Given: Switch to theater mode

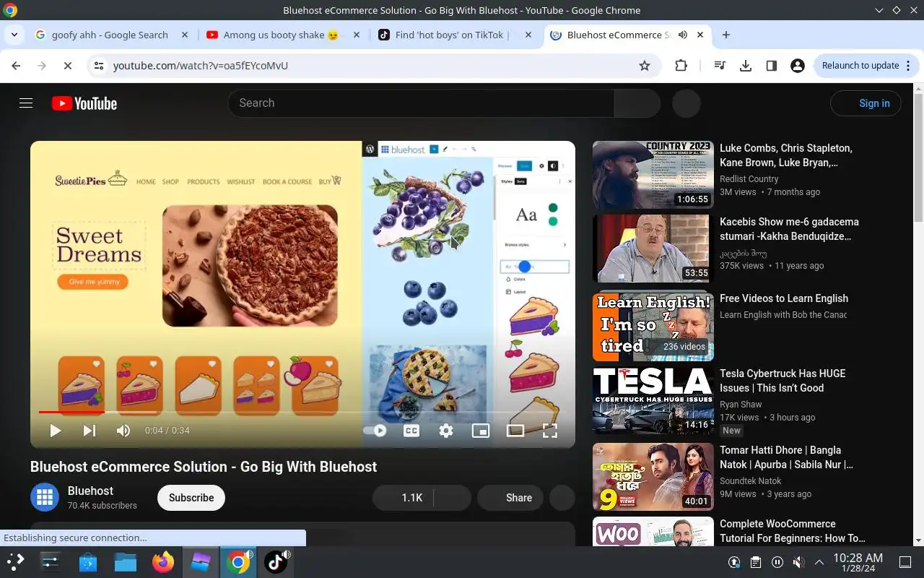Looking at the screenshot, I should point(515,431).
